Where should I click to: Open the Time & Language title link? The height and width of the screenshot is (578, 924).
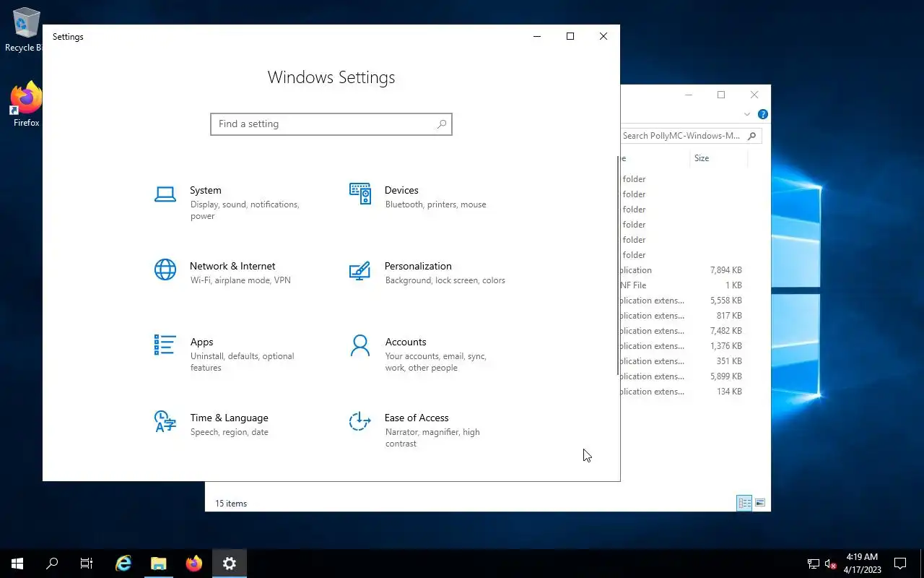click(x=230, y=418)
